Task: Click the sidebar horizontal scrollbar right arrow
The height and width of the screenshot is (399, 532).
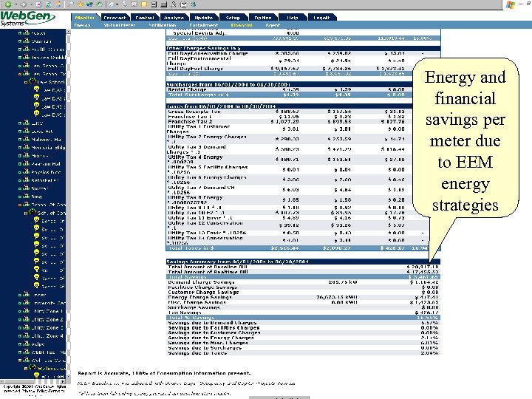Action: pos(64,382)
